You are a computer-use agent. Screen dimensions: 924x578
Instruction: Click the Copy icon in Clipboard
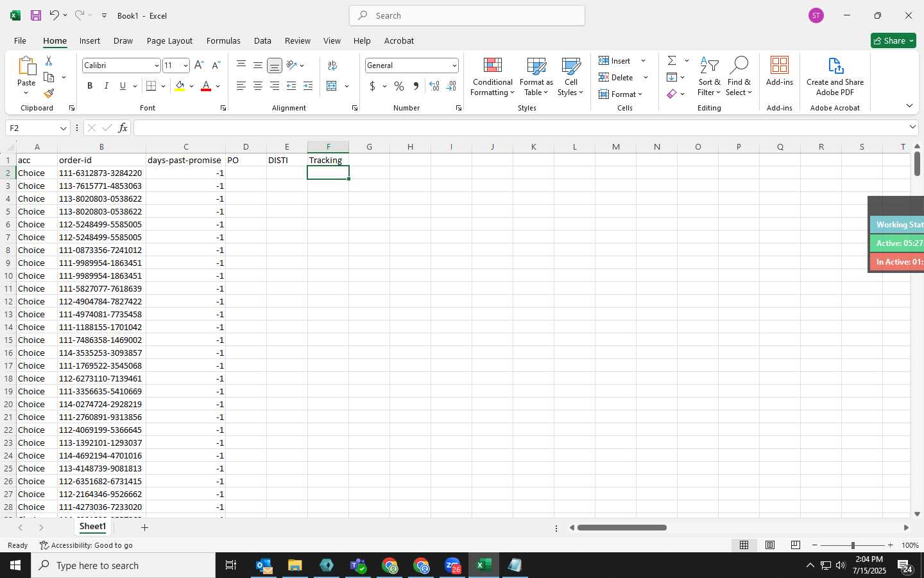(x=49, y=77)
